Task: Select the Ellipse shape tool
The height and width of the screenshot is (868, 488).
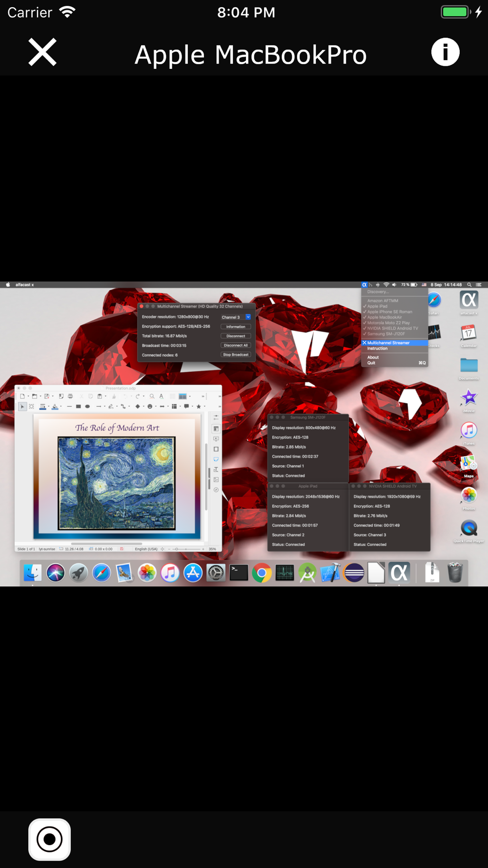Action: tap(87, 406)
